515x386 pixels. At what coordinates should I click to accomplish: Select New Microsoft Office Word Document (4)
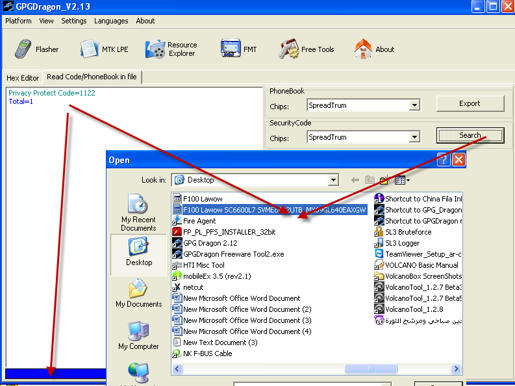point(242,331)
